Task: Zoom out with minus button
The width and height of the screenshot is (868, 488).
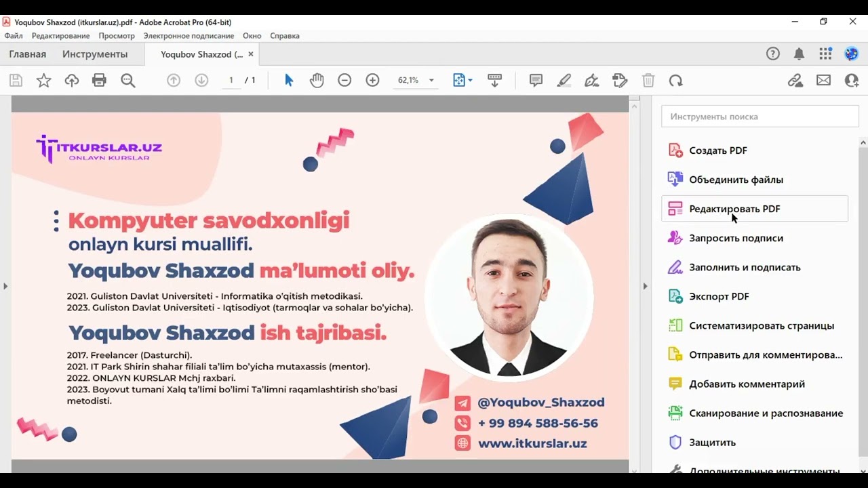Action: coord(344,80)
